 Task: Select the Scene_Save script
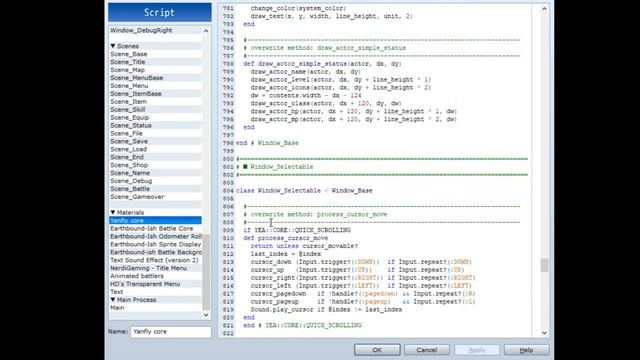pos(156,141)
